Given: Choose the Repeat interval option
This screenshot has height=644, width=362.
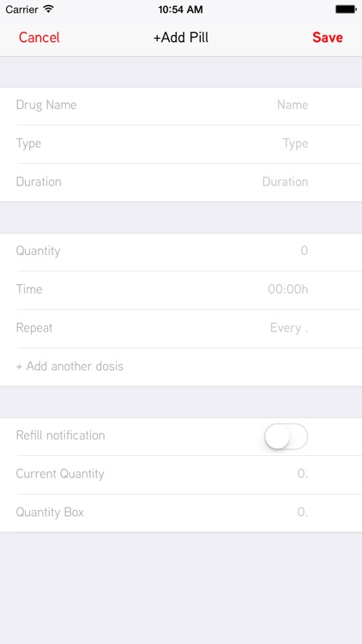Looking at the screenshot, I should point(181,329).
